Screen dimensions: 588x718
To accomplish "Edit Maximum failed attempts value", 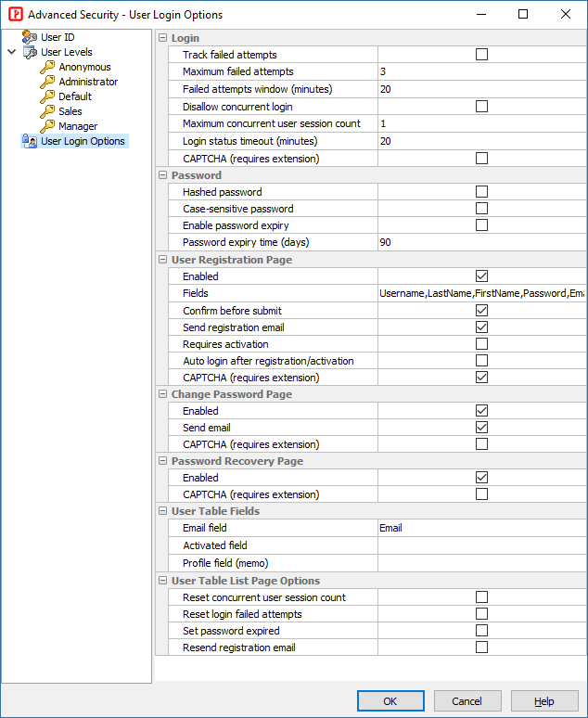I will point(482,71).
